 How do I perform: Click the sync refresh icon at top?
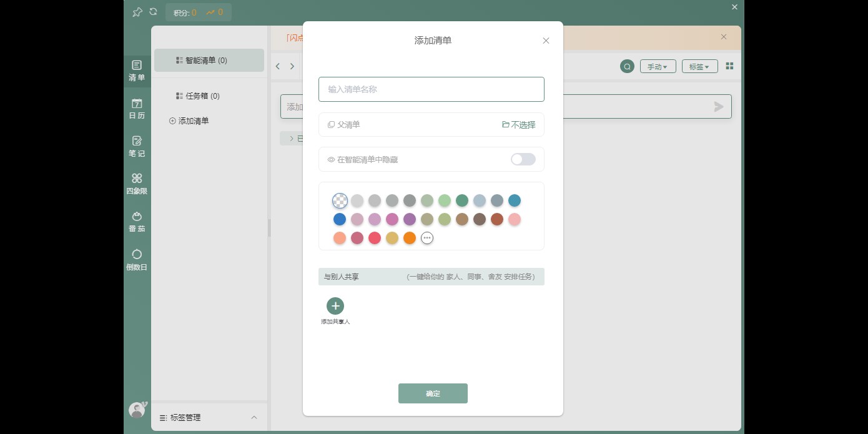pyautogui.click(x=153, y=12)
